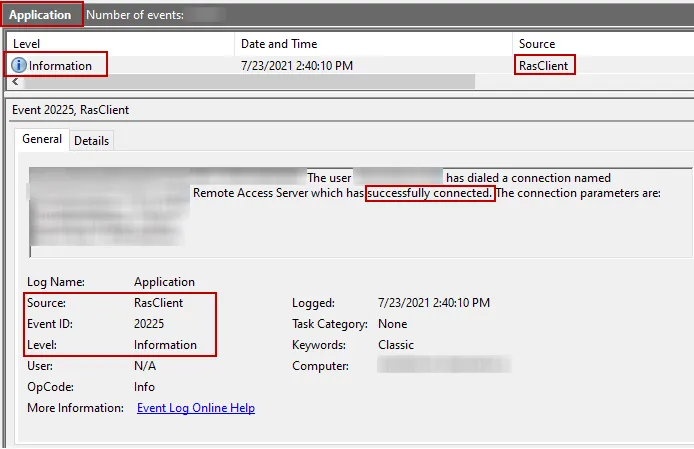Image resolution: width=694 pixels, height=449 pixels.
Task: Click the Source column header
Action: coord(537,44)
